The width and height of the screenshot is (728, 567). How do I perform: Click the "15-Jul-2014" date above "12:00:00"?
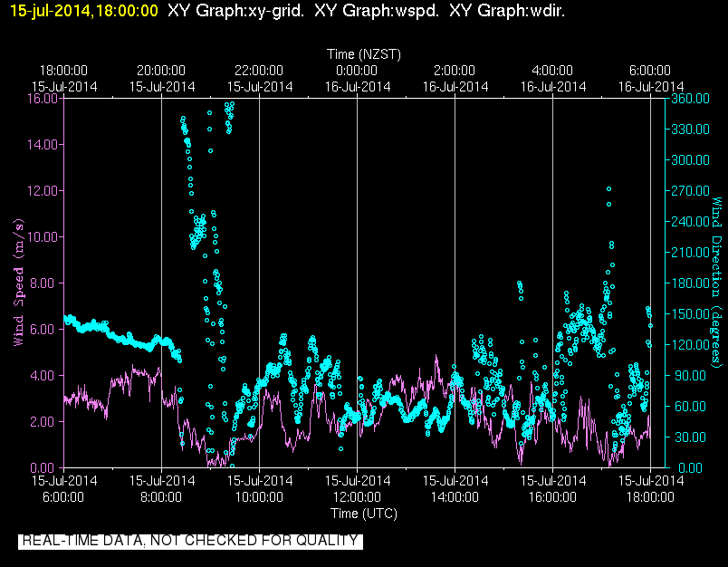click(x=357, y=481)
